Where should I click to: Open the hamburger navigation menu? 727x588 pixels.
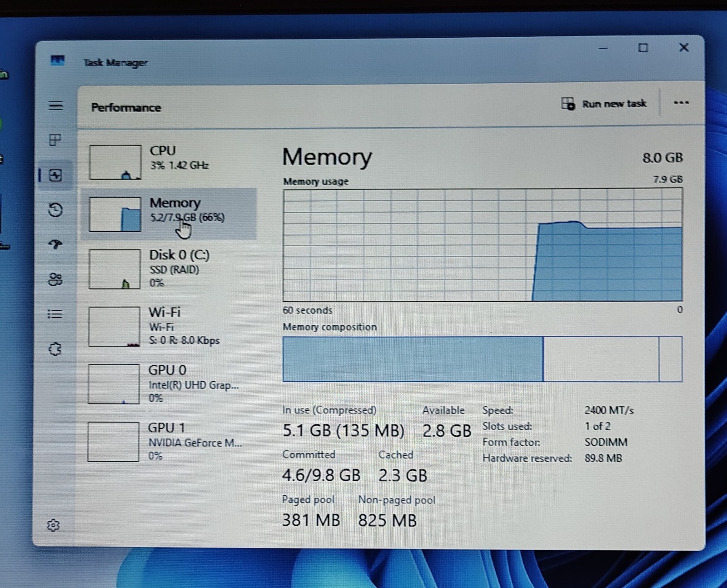click(x=55, y=106)
